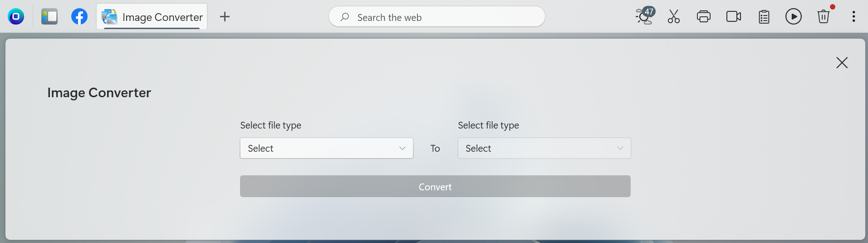
Task: Start the video camera recorder icon
Action: [734, 17]
